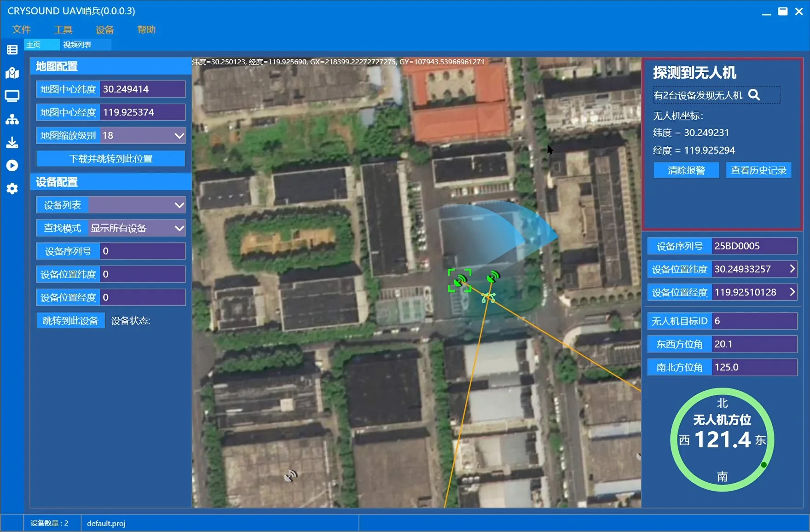Open the playback sidebar icon
Viewport: 810px width, 532px height.
coord(12,166)
